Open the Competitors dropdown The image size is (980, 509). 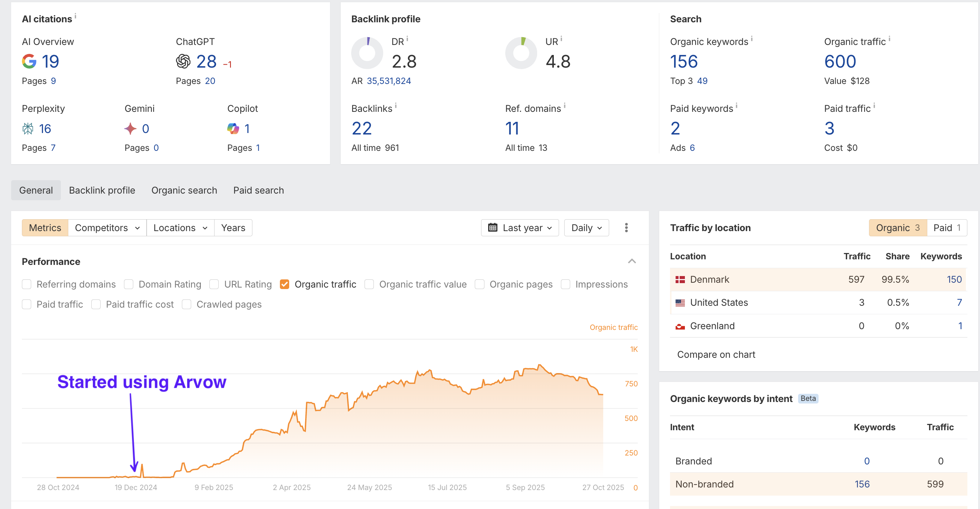pyautogui.click(x=107, y=228)
